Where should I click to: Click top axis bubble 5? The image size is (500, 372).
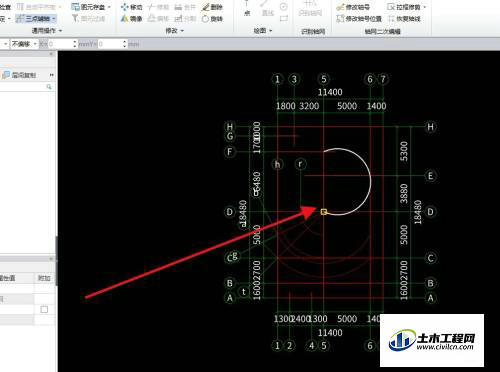[x=324, y=79]
